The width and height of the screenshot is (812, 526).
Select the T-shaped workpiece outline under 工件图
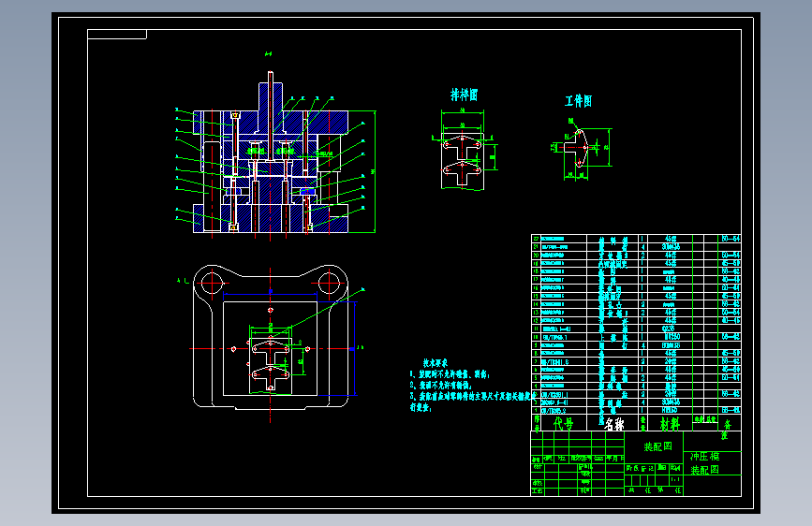pyautogui.click(x=576, y=148)
